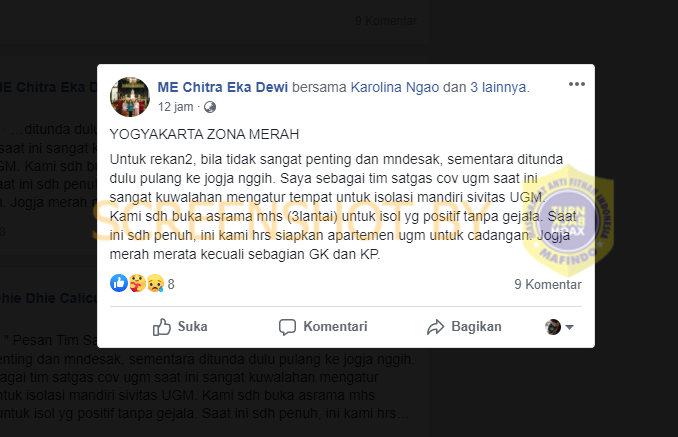Click the reaction count 8

(x=171, y=284)
